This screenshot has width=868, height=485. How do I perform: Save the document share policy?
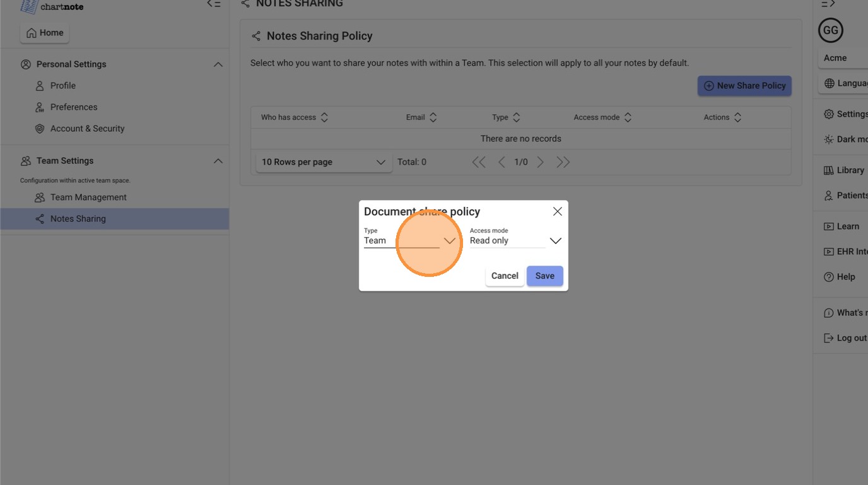point(544,276)
